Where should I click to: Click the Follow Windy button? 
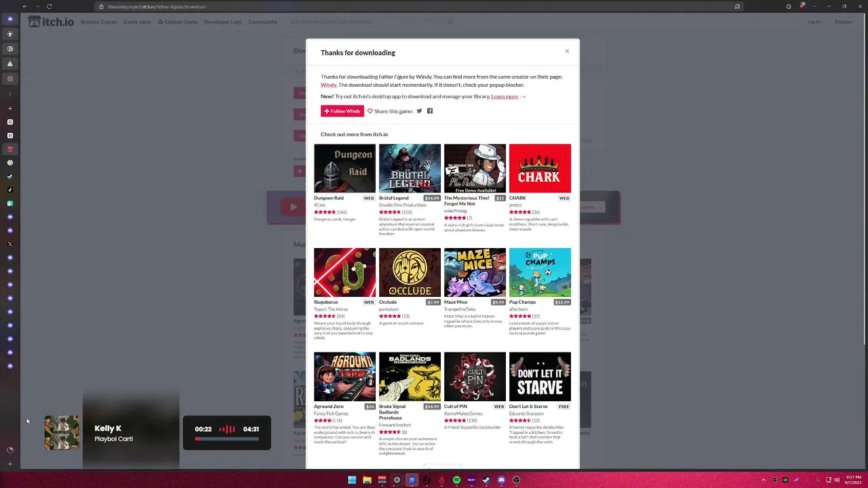click(x=342, y=111)
